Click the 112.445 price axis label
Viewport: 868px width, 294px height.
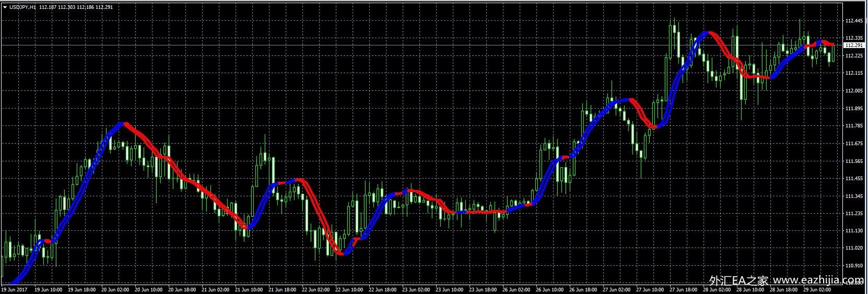point(854,21)
